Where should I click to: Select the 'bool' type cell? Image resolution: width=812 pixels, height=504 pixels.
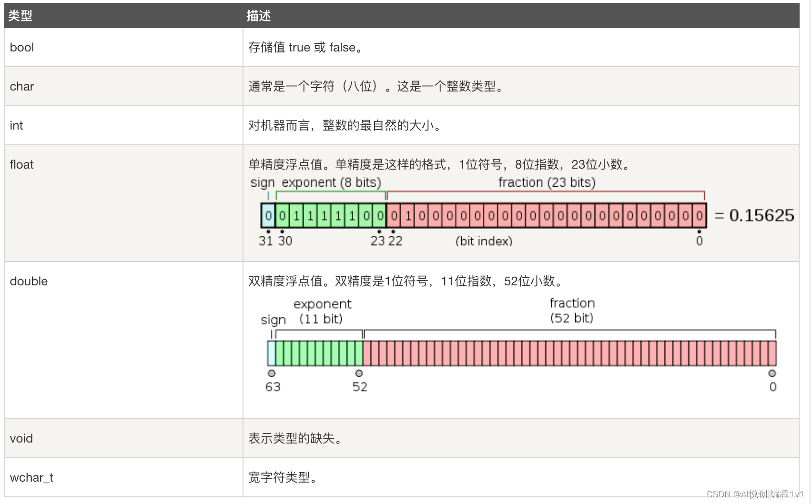(x=123, y=48)
